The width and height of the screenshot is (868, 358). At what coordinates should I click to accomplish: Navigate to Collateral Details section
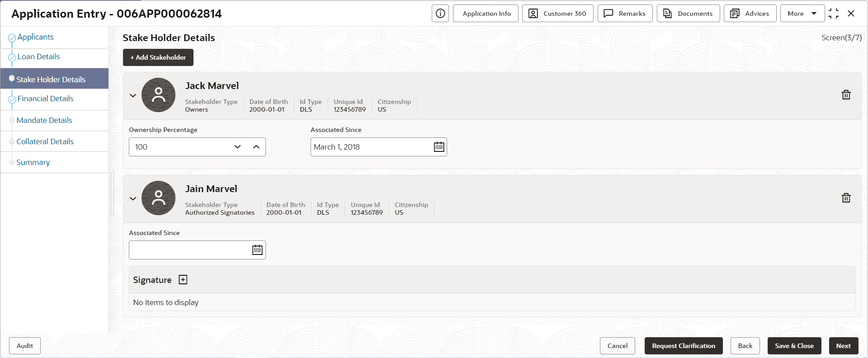[x=45, y=141]
